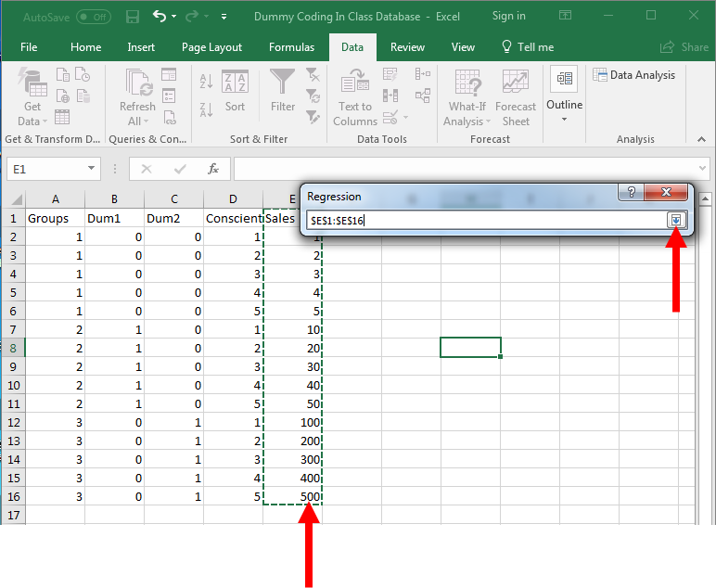The height and width of the screenshot is (588, 716).
Task: Expand the Regression range dialog button
Action: click(676, 220)
